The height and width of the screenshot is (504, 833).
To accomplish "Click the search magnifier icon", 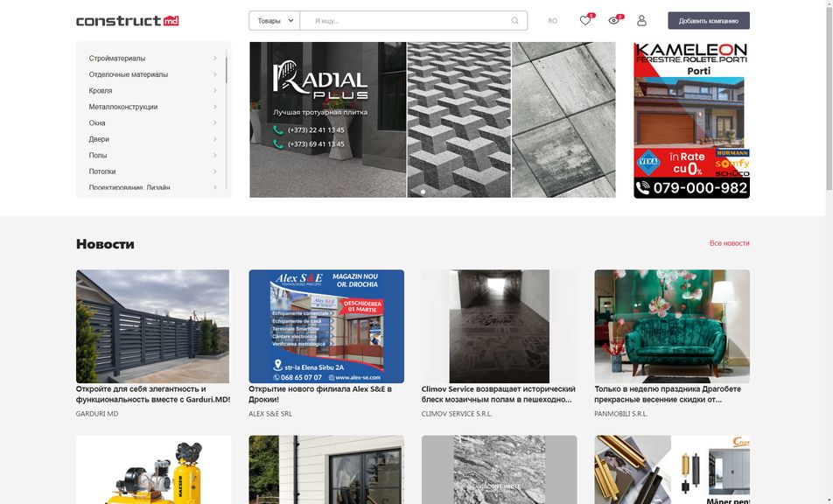I will click(514, 21).
